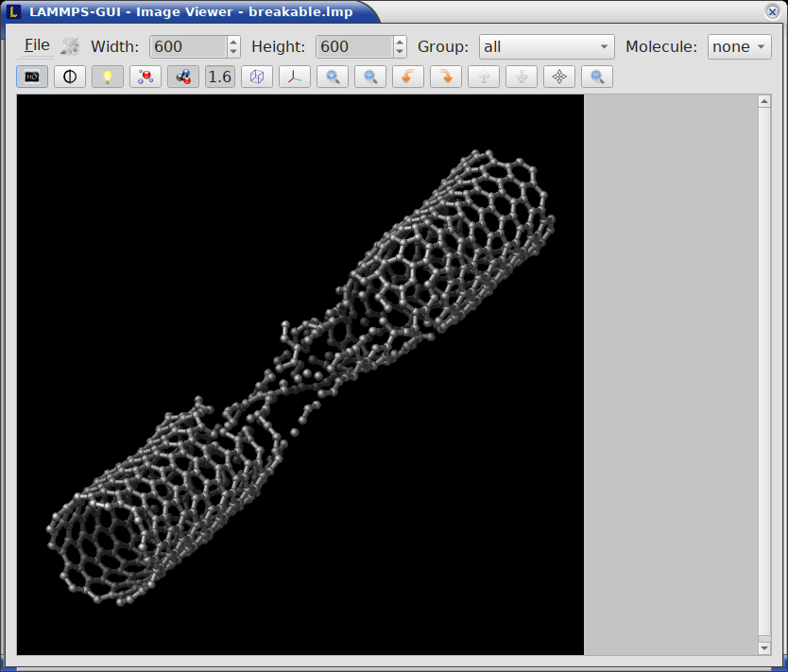Open the File menu
The width and height of the screenshot is (788, 672).
[x=37, y=46]
